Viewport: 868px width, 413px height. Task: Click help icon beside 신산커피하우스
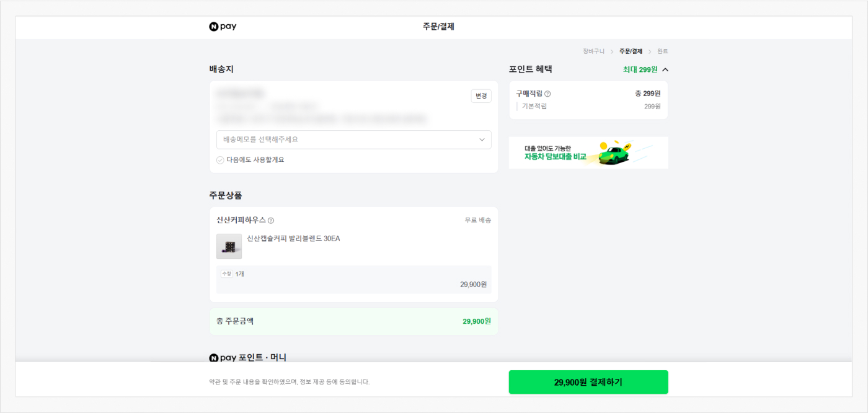[271, 220]
